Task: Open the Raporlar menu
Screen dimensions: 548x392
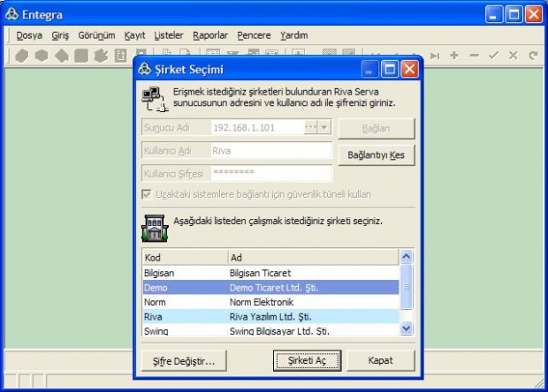Action: pyautogui.click(x=210, y=35)
